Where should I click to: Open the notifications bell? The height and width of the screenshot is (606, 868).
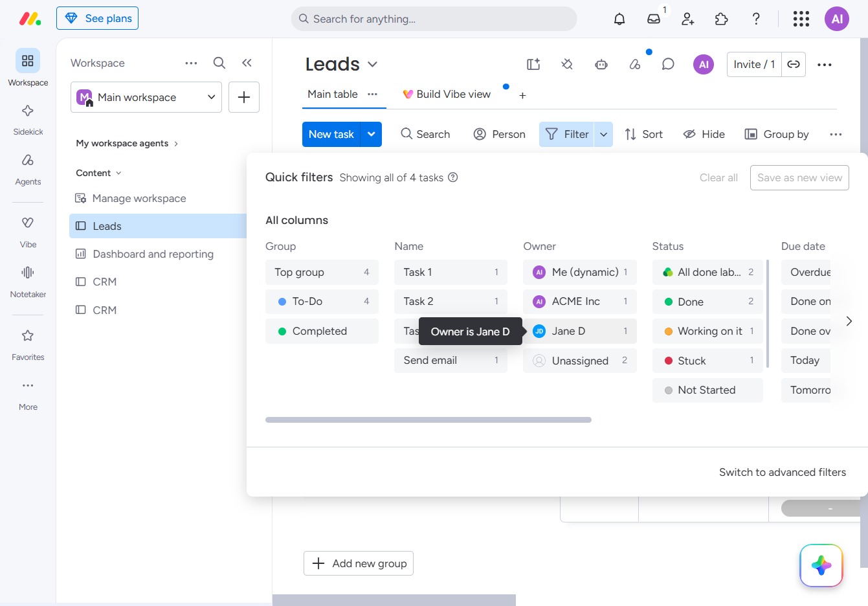pyautogui.click(x=619, y=19)
